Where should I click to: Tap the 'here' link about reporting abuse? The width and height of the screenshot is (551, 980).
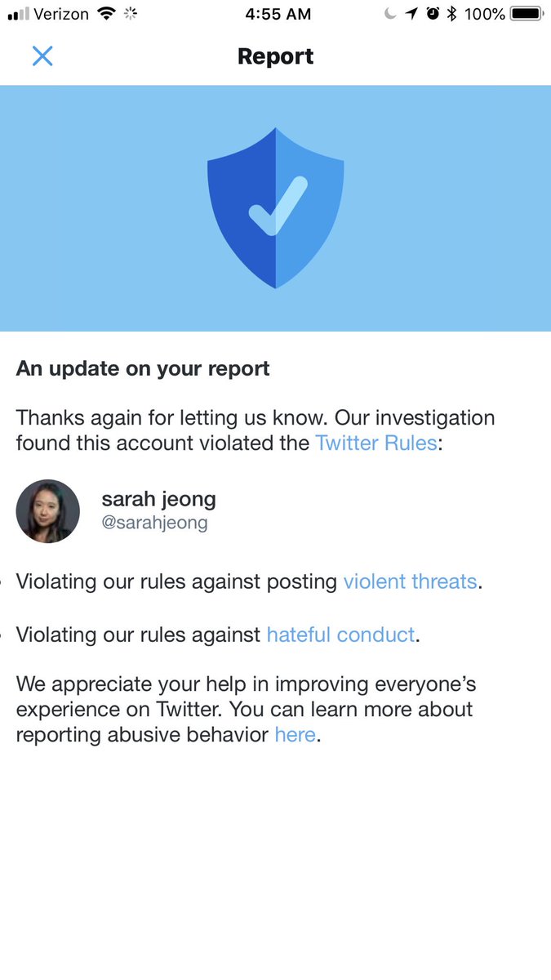pyautogui.click(x=295, y=734)
